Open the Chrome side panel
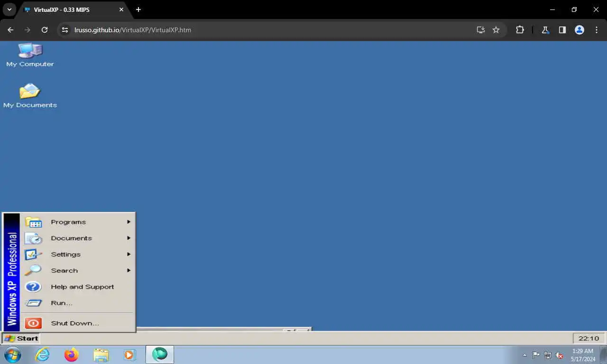Image resolution: width=607 pixels, height=364 pixels. [x=562, y=30]
